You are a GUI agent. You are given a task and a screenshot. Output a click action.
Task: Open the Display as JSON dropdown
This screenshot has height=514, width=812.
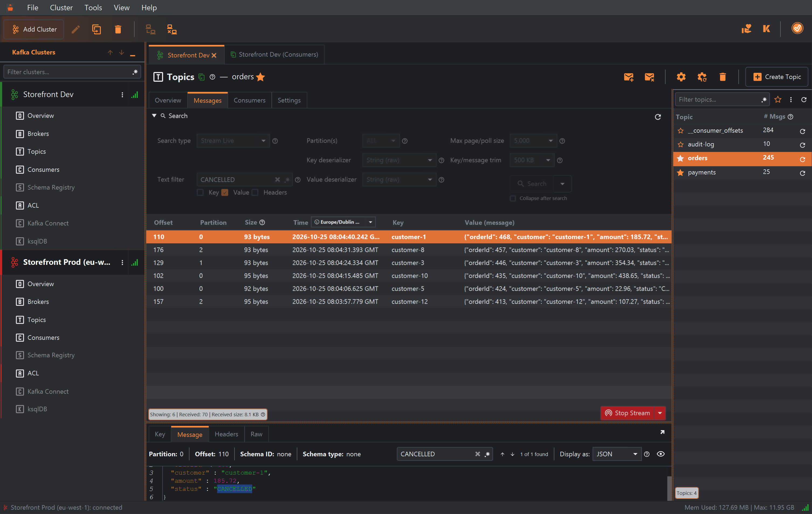[x=617, y=454]
